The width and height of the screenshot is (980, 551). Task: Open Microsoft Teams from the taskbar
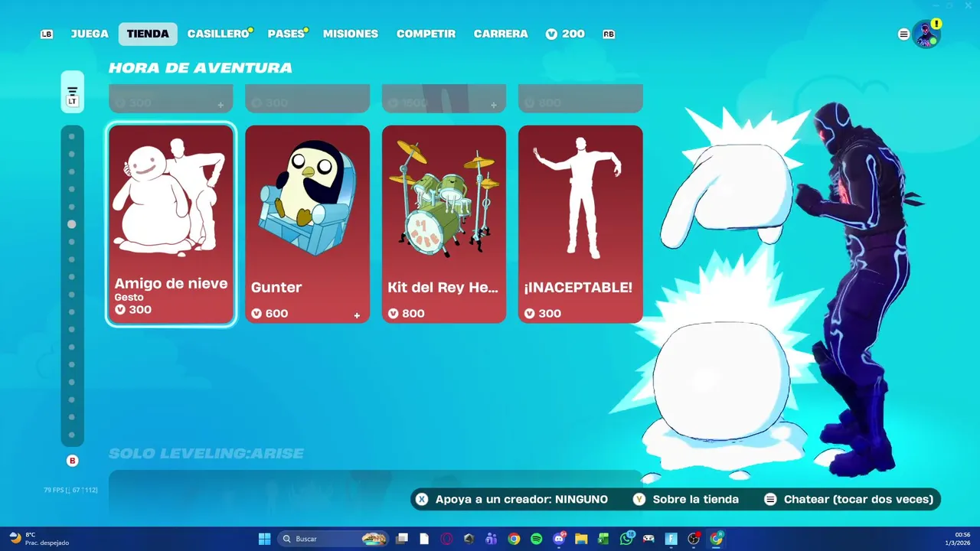pyautogui.click(x=491, y=539)
